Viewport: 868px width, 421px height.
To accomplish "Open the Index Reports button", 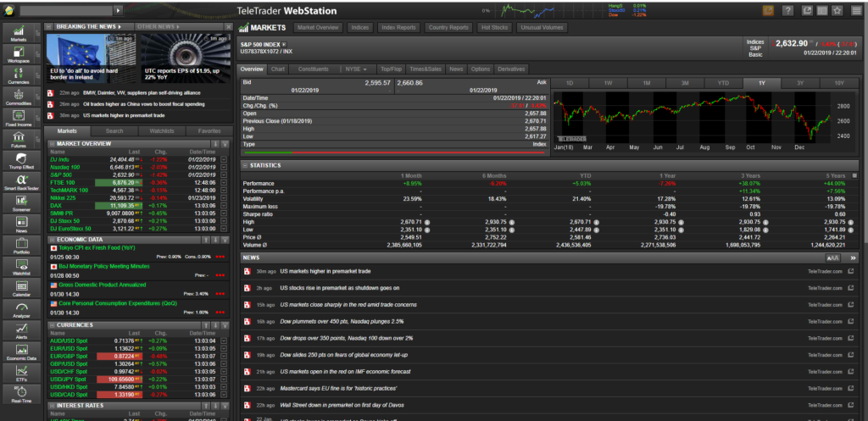I will pyautogui.click(x=400, y=27).
